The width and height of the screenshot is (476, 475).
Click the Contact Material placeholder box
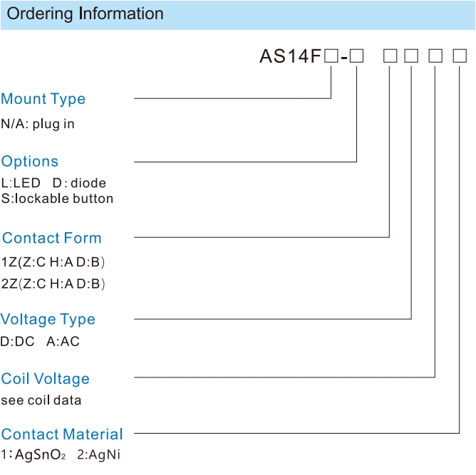[x=460, y=56]
